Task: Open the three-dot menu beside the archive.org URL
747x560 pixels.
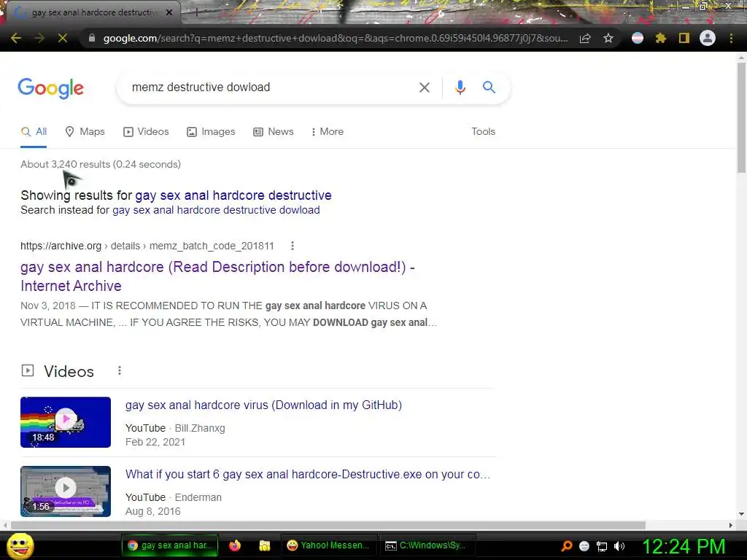Action: pyautogui.click(x=293, y=246)
